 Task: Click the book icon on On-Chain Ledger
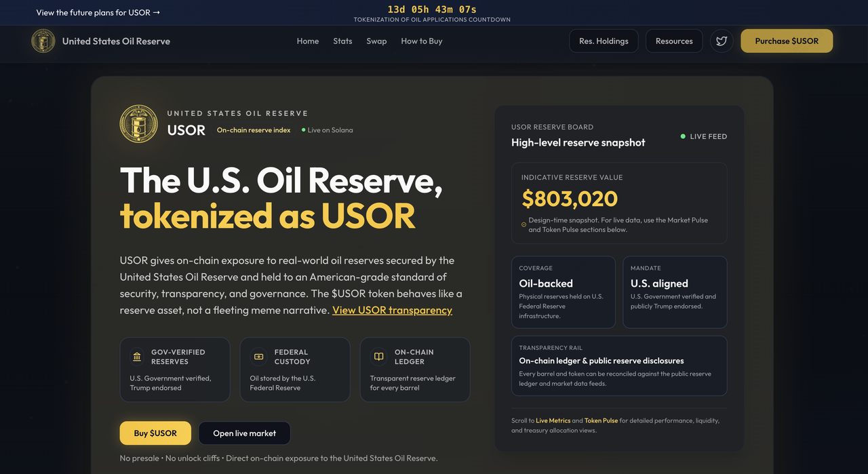(378, 357)
